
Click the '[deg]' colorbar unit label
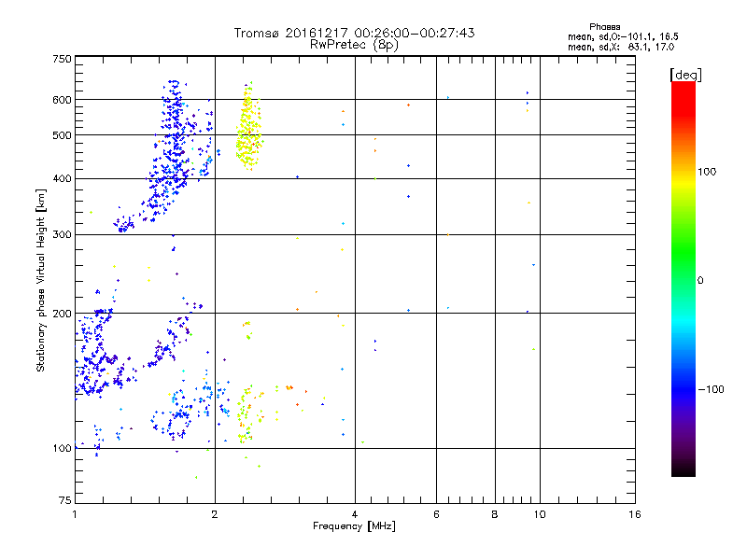point(685,75)
